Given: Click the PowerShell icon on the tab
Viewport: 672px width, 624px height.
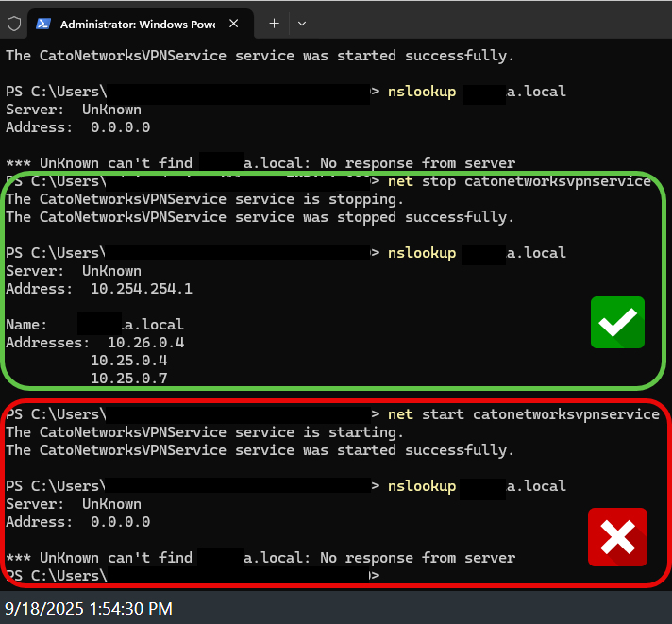Looking at the screenshot, I should 42,24.
